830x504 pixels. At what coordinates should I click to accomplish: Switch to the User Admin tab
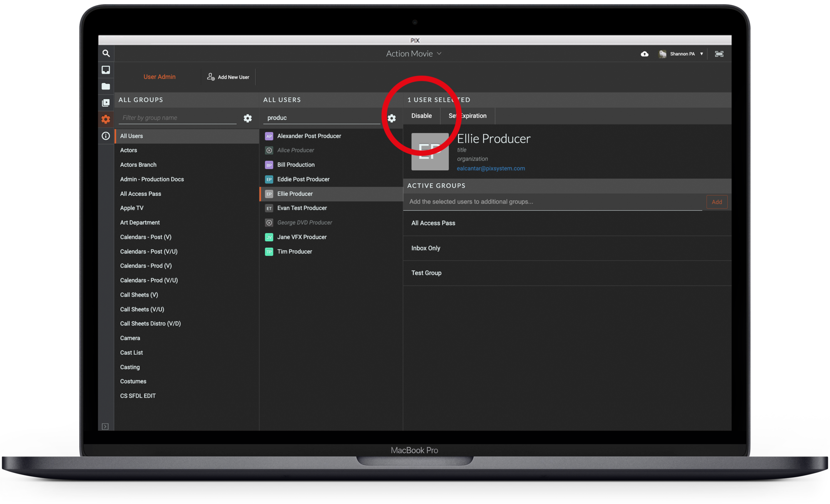click(x=159, y=77)
